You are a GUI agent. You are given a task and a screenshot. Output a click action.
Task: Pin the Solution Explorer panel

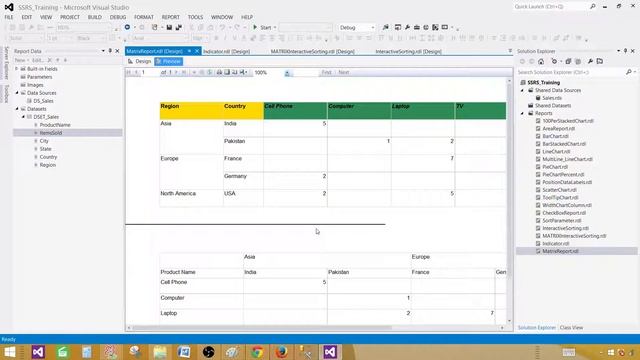625,51
